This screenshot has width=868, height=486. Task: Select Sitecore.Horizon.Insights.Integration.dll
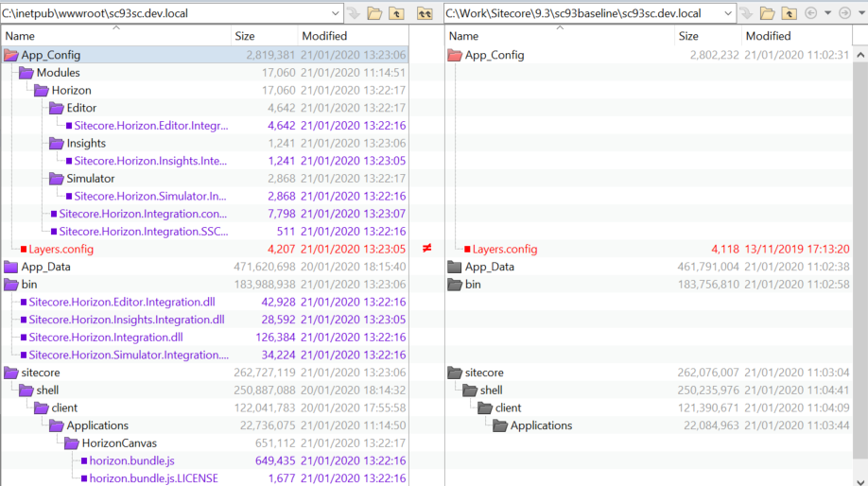pyautogui.click(x=127, y=320)
